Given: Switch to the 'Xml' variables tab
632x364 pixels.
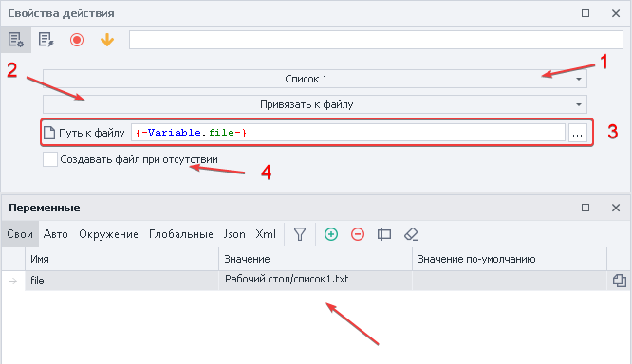Looking at the screenshot, I should click(x=266, y=234).
